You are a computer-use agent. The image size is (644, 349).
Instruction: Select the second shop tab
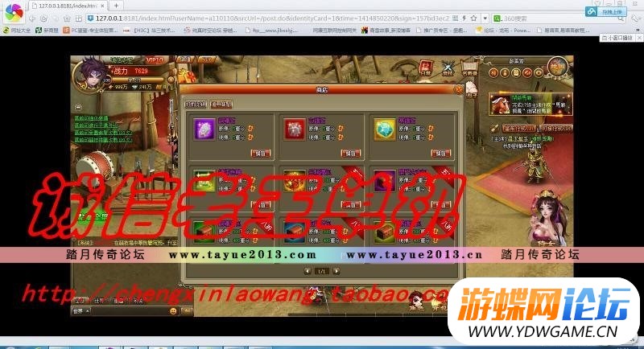point(221,105)
